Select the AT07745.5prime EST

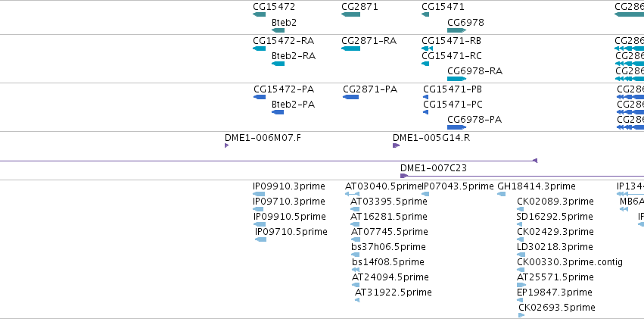pos(356,239)
